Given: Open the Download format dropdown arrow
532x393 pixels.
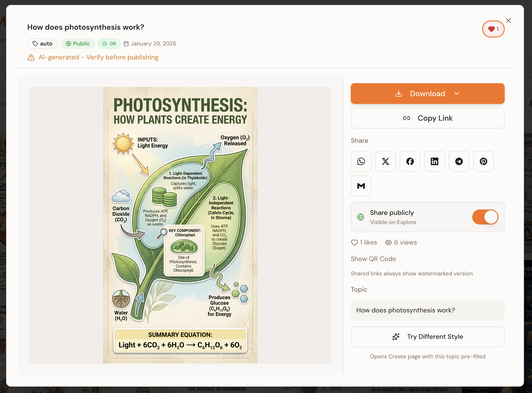Looking at the screenshot, I should coord(457,94).
